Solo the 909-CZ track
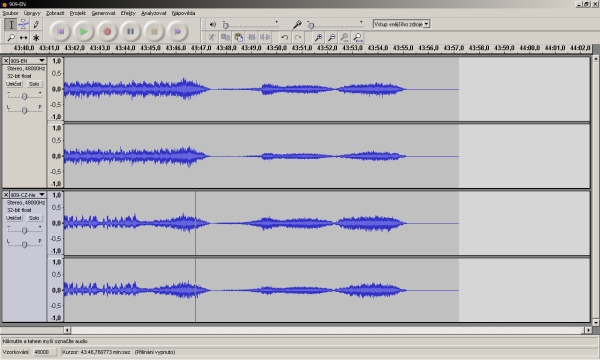 [34, 218]
